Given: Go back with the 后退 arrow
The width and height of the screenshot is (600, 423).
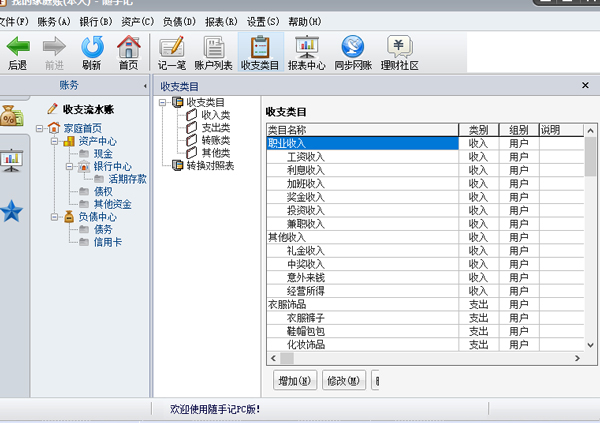Looking at the screenshot, I should tap(18, 47).
